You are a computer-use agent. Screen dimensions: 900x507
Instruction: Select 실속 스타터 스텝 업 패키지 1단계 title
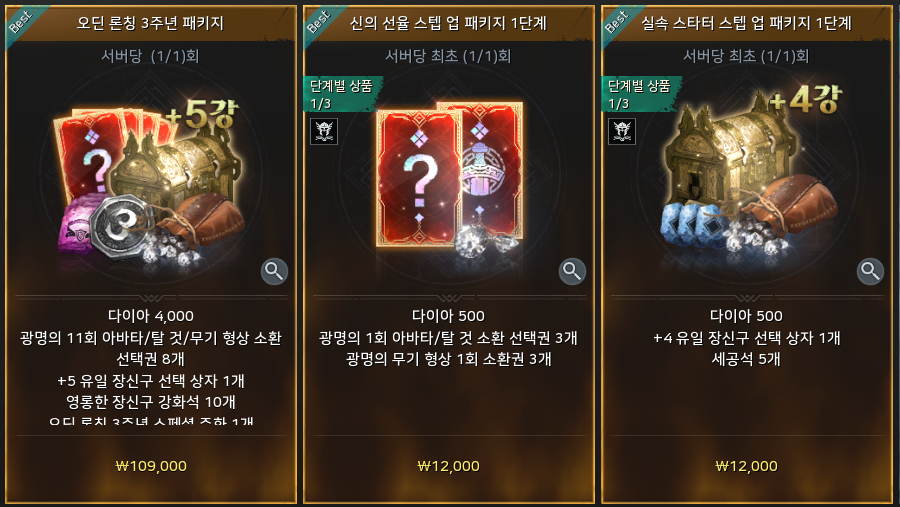(746, 23)
